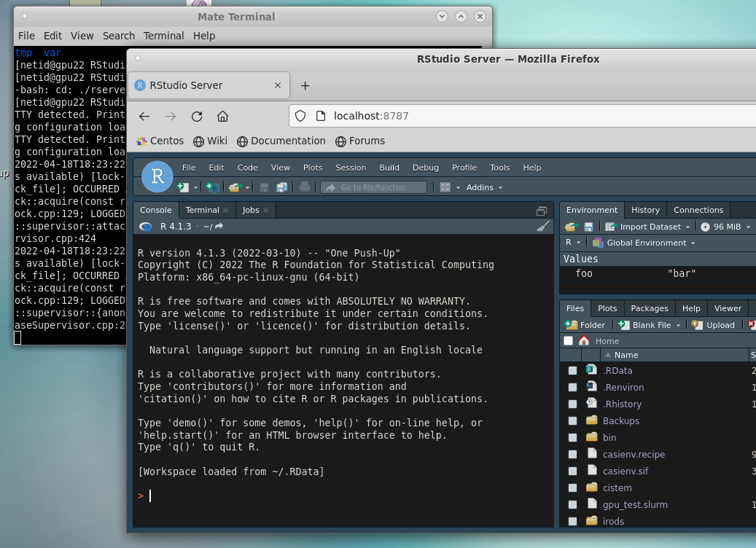Image resolution: width=756 pixels, height=548 pixels.
Task: Open the Addins dropdown
Action: [484, 187]
